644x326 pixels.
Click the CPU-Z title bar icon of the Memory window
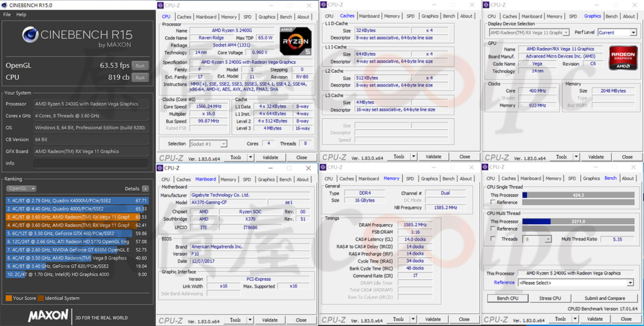tap(324, 167)
